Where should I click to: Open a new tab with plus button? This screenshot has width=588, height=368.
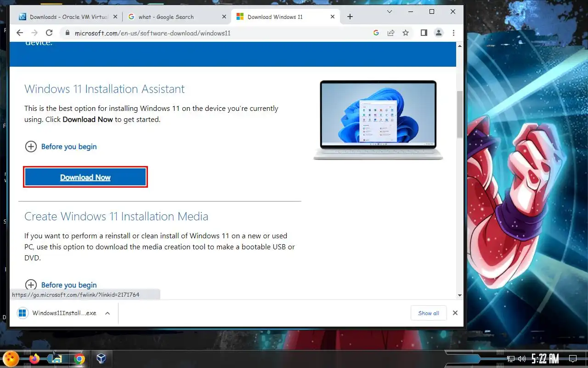point(350,17)
